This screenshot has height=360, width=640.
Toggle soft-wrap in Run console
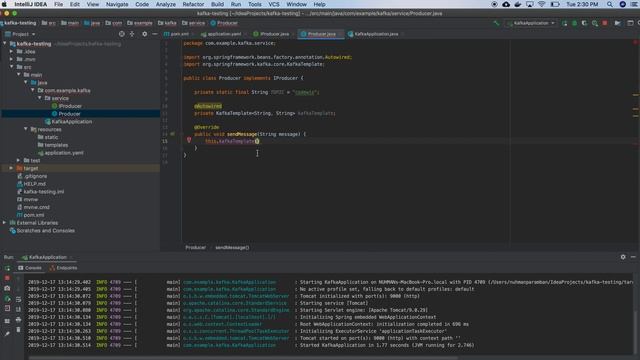coord(18,299)
